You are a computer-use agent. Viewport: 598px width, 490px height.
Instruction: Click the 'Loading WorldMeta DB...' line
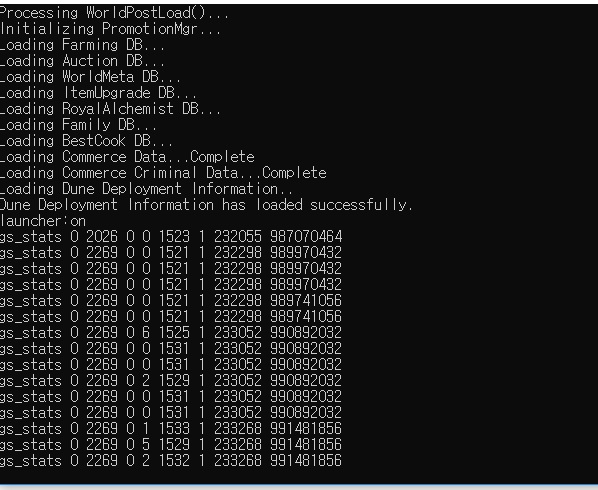coord(90,77)
